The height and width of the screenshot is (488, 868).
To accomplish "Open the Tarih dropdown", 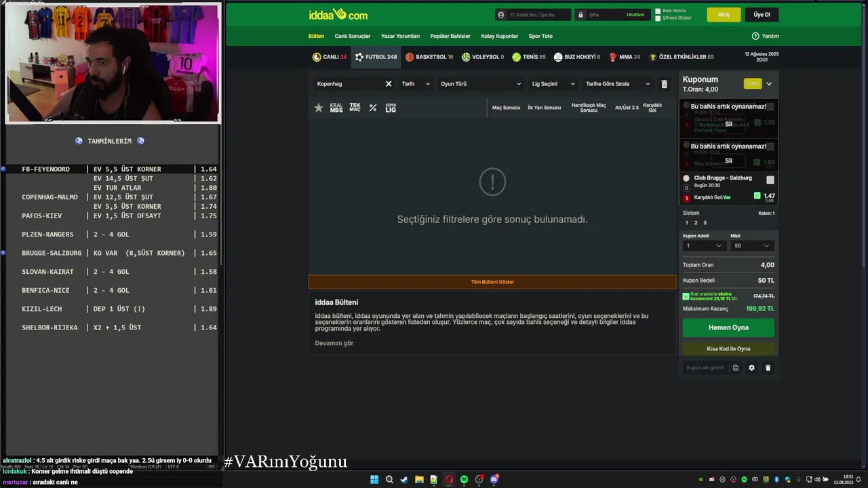I will click(416, 84).
